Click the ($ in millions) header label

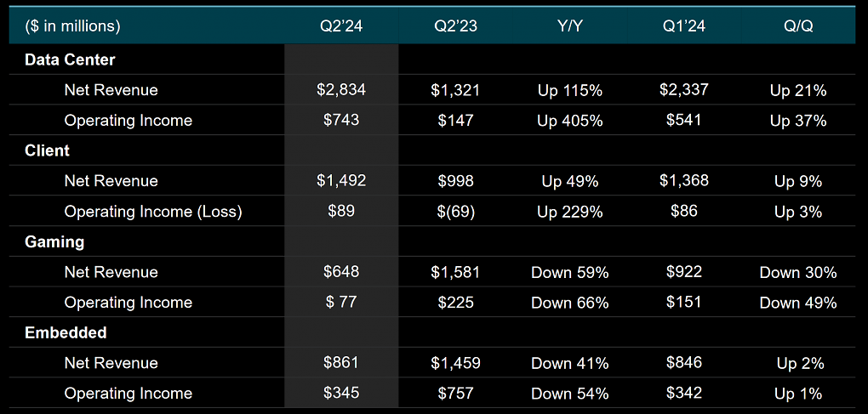tap(72, 26)
